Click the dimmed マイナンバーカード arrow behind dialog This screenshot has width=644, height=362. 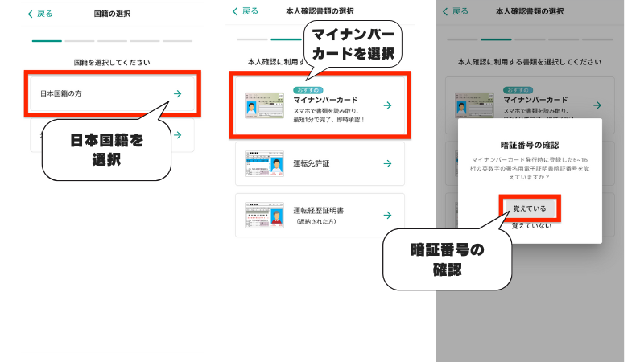597,105
